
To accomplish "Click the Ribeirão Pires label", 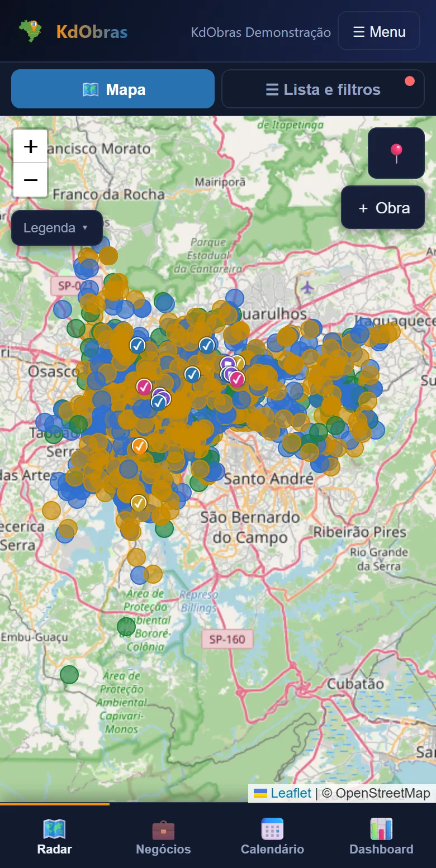I will click(359, 532).
